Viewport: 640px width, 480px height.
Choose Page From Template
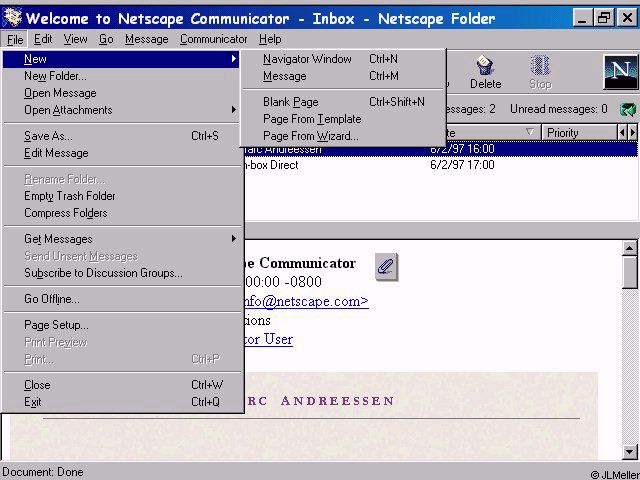[343, 119]
